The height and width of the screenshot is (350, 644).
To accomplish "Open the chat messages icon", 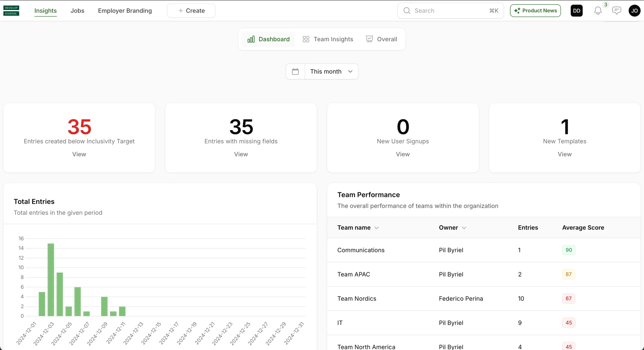I will (x=616, y=11).
